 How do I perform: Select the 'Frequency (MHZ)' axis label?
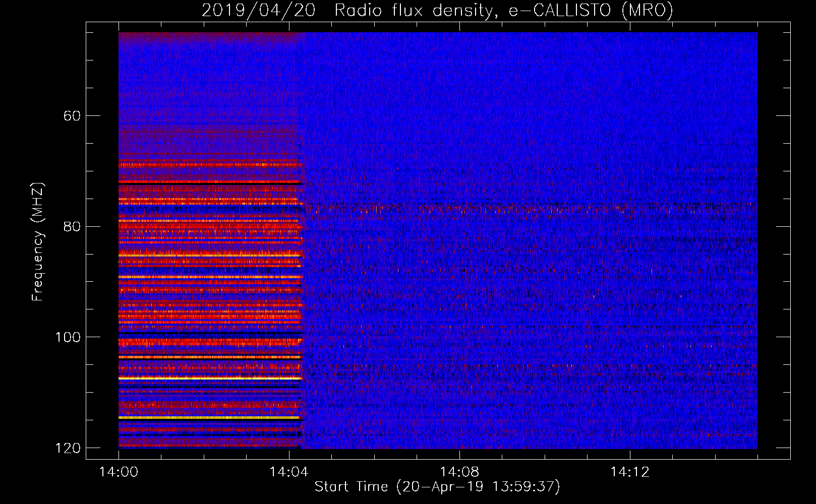click(x=38, y=241)
